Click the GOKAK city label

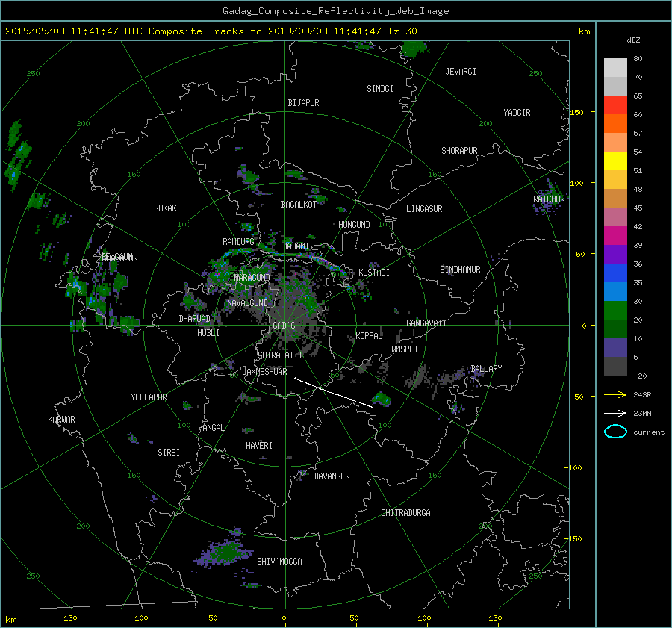click(x=166, y=208)
